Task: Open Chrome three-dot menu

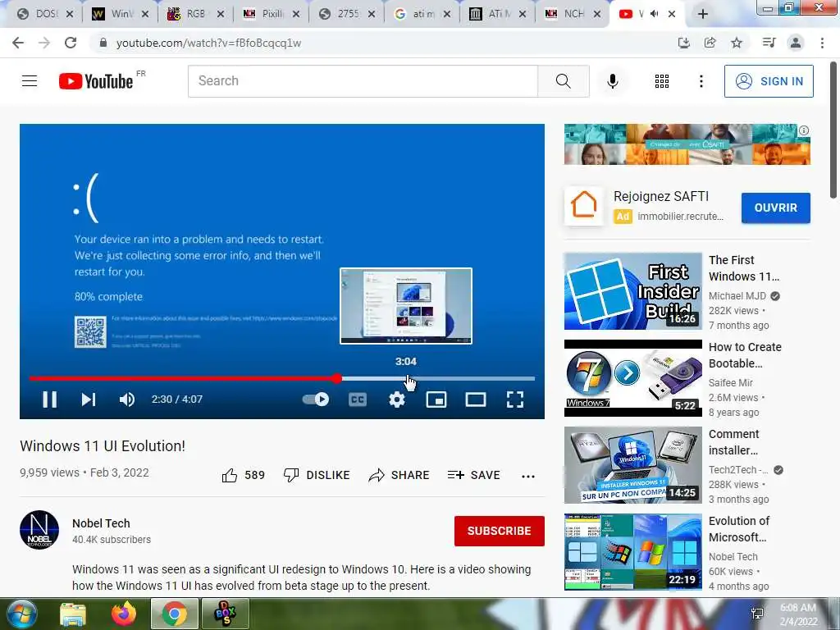Action: point(822,43)
